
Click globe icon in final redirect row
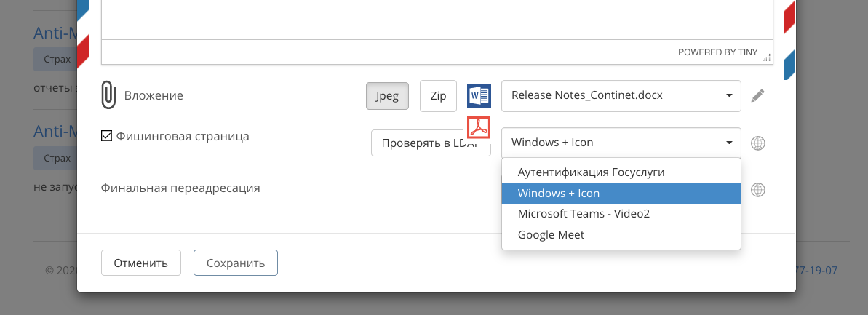click(x=757, y=190)
